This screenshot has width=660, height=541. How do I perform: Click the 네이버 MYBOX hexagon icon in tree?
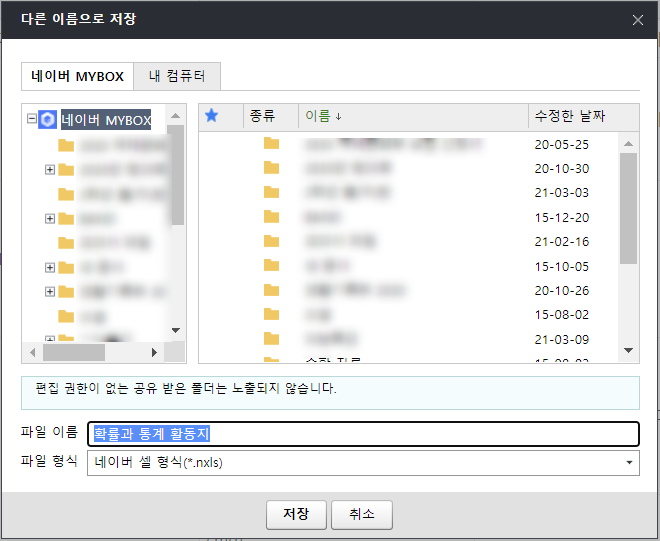pyautogui.click(x=48, y=120)
